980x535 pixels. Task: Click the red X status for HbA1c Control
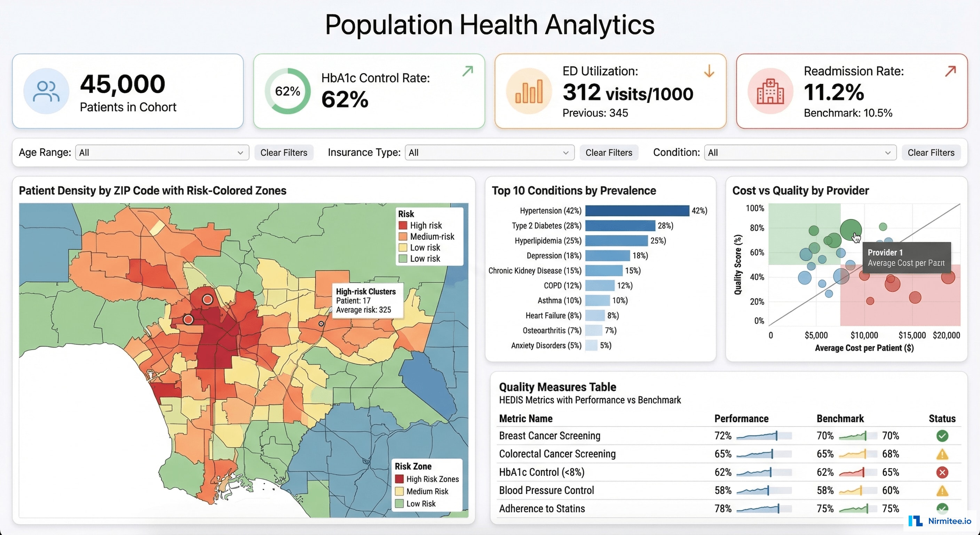click(x=942, y=473)
